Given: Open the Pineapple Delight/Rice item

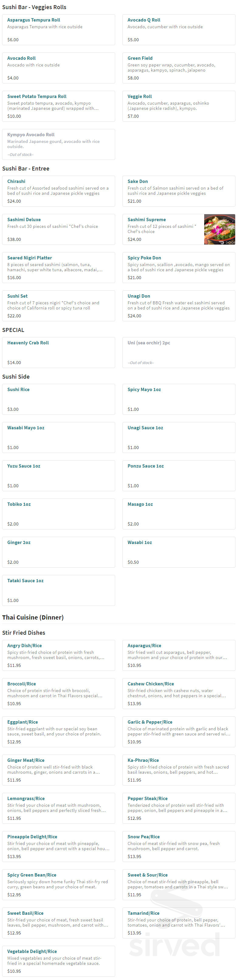Looking at the screenshot, I should click(x=58, y=846).
